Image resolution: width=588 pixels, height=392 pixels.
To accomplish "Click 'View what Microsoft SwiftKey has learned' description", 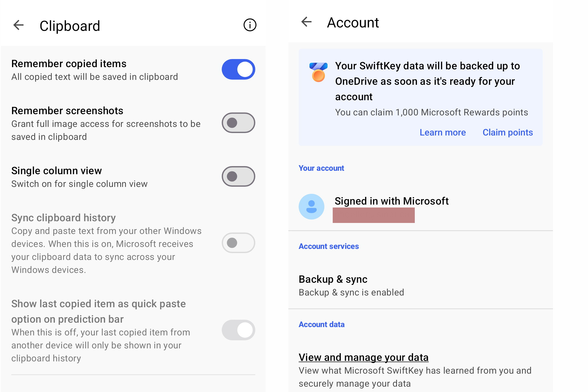I will 415,377.
